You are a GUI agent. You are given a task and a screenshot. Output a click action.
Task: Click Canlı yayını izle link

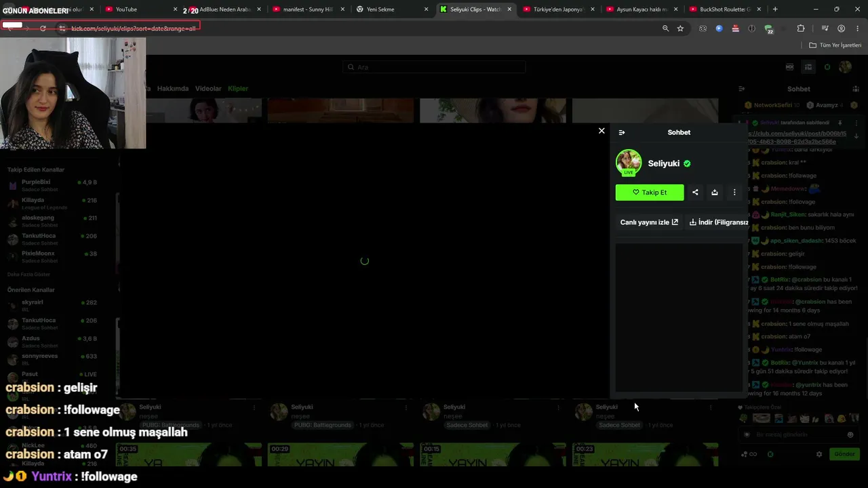coord(649,222)
